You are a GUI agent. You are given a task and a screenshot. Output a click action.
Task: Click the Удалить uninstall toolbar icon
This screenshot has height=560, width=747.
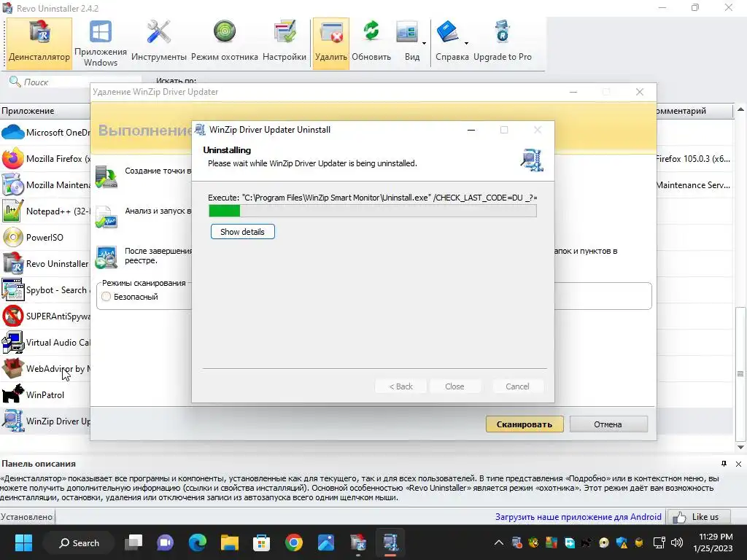(x=331, y=43)
